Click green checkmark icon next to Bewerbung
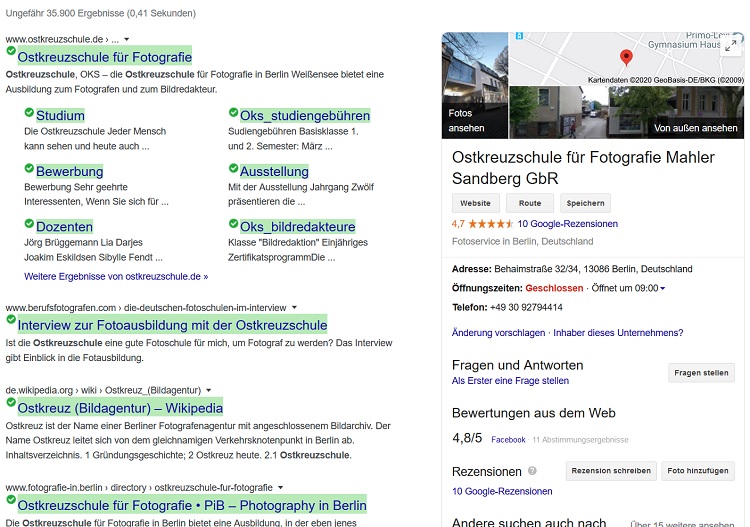Viewport: 750px width, 527px height. pos(29,168)
